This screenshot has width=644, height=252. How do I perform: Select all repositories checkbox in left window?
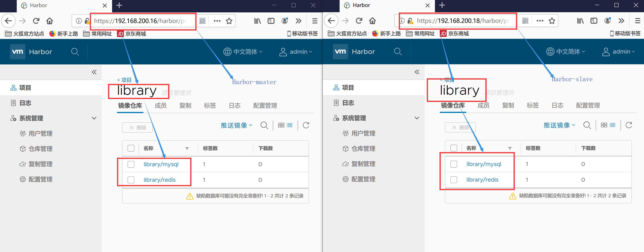pos(131,148)
